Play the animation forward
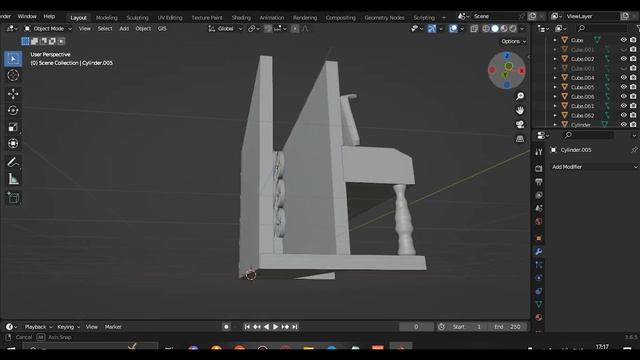This screenshot has height=360, width=640. coord(276,327)
